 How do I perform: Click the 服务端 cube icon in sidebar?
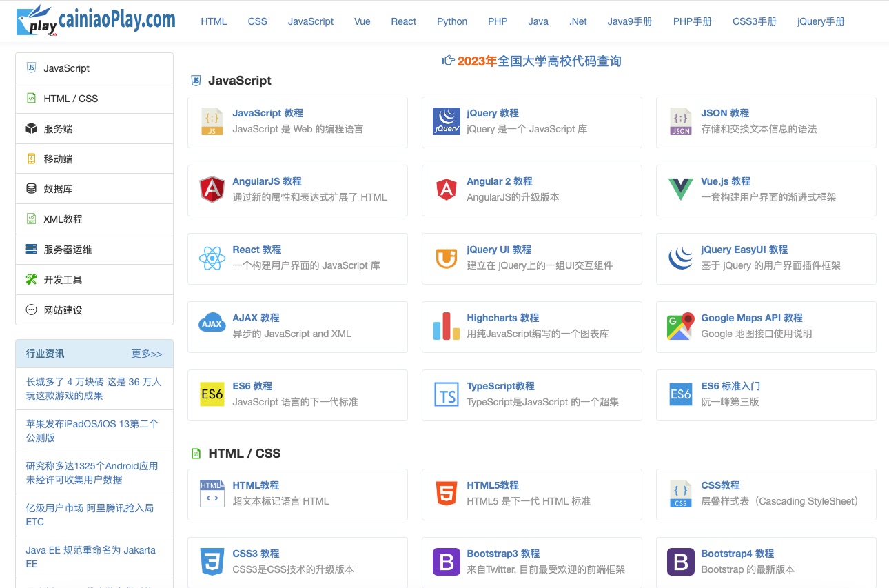coord(31,128)
